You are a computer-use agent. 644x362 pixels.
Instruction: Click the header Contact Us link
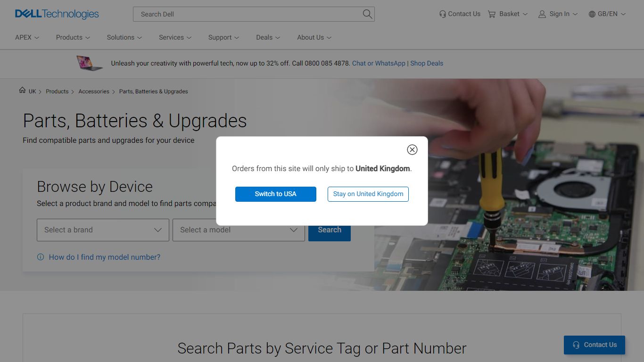point(464,14)
